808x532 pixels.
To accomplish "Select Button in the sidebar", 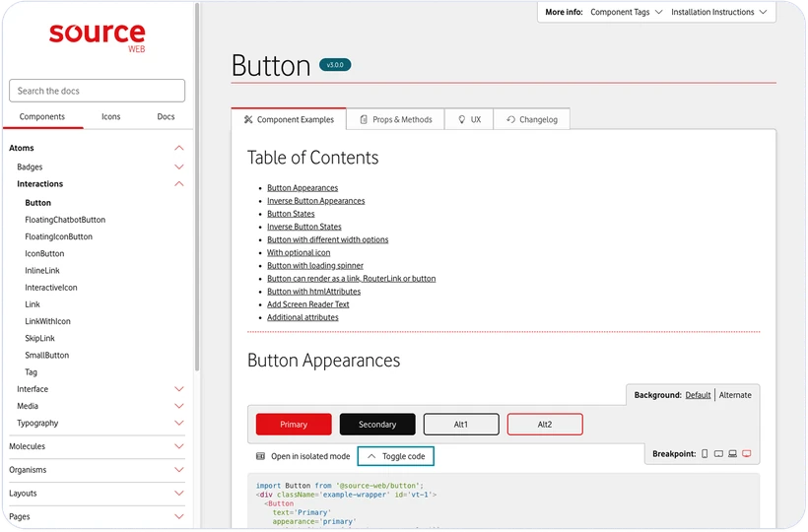I will (x=38, y=203).
